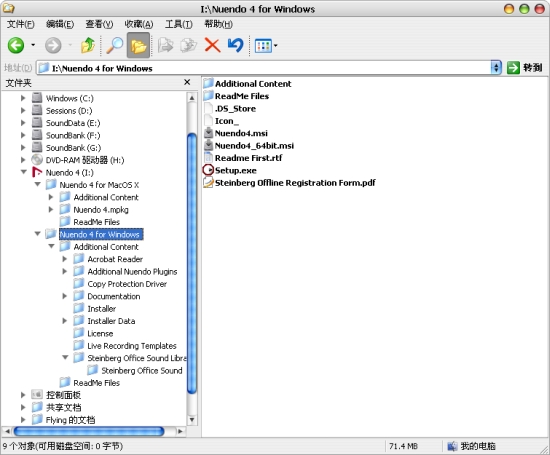Click the 转到 Go button

click(x=525, y=68)
